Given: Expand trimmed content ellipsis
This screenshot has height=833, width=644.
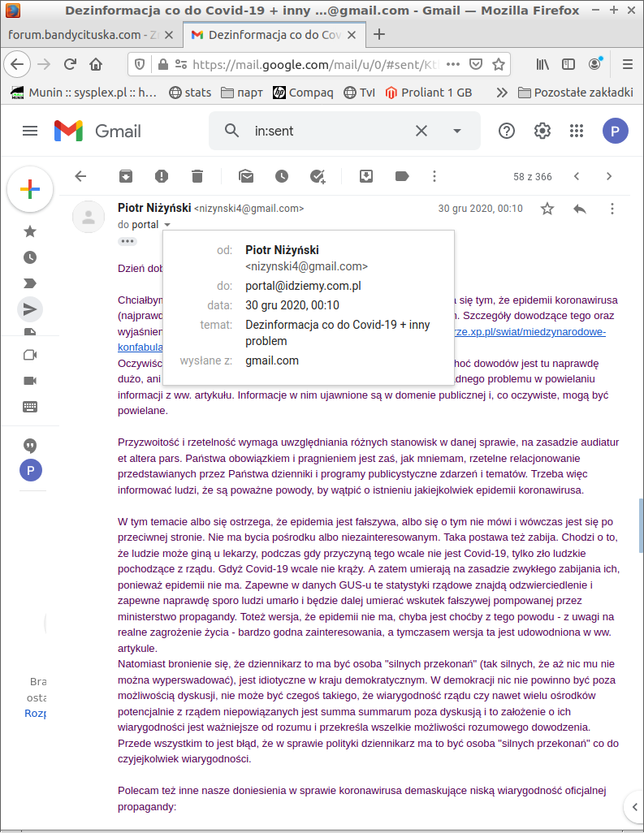Looking at the screenshot, I should [127, 241].
